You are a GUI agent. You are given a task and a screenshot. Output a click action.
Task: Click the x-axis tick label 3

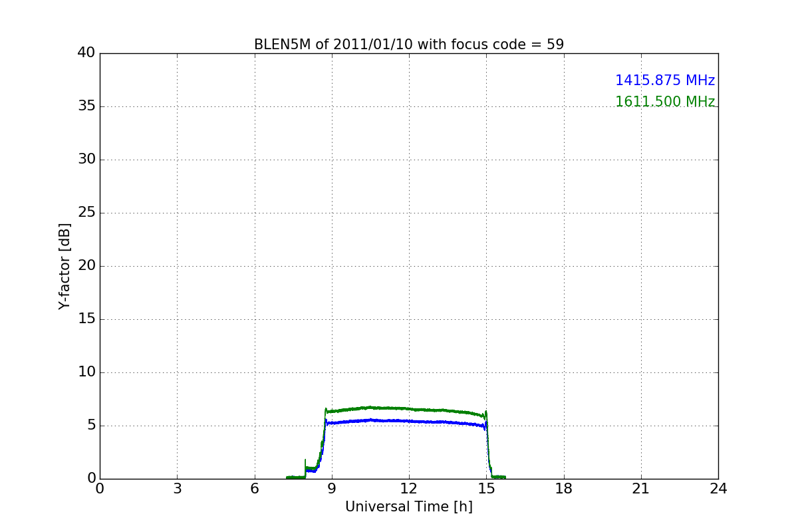(x=177, y=489)
